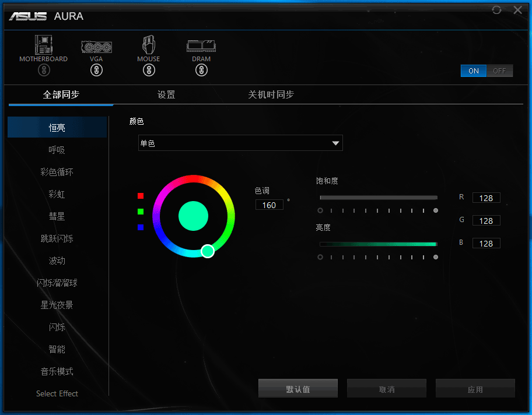Viewport: 532px width, 415px height.
Task: Click the hue ring handle
Action: point(208,251)
